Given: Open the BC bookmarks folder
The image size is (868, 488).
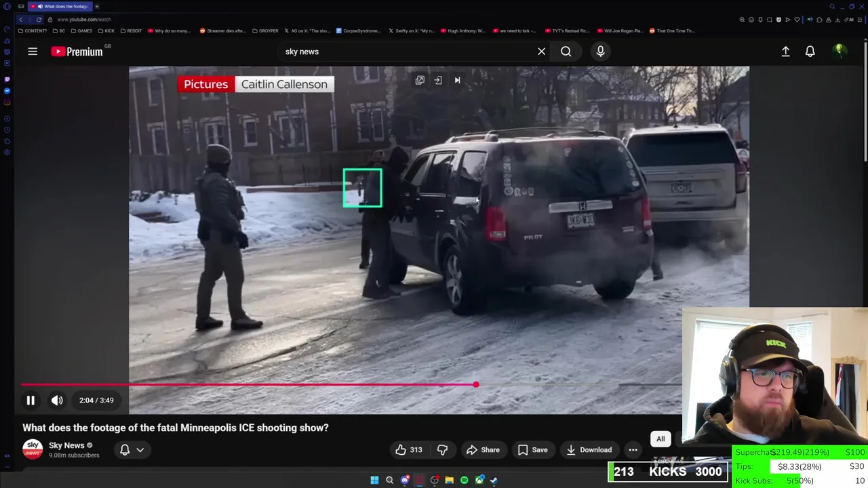Looking at the screenshot, I should click(60, 30).
